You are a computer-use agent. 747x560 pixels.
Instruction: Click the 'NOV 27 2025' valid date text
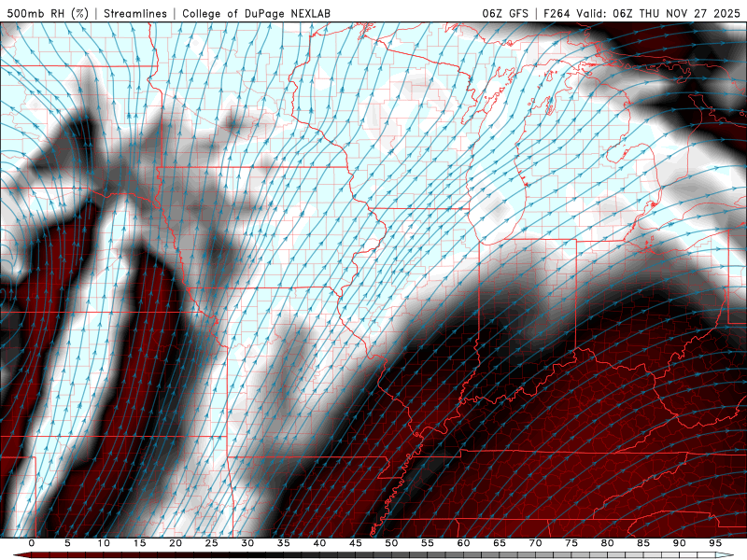click(703, 13)
